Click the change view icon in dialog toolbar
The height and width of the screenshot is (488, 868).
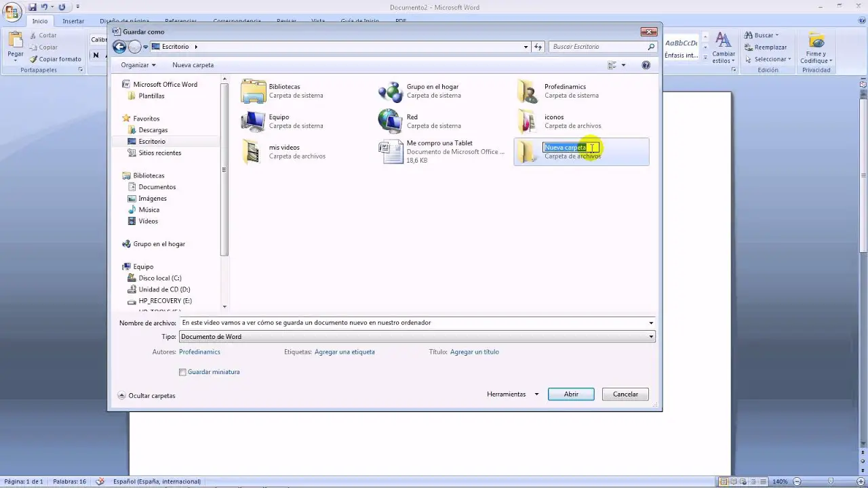tap(612, 65)
